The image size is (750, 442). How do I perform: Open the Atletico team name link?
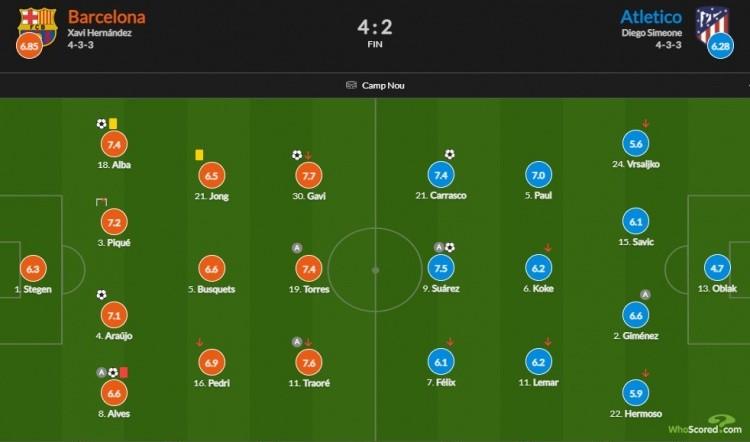tap(651, 17)
